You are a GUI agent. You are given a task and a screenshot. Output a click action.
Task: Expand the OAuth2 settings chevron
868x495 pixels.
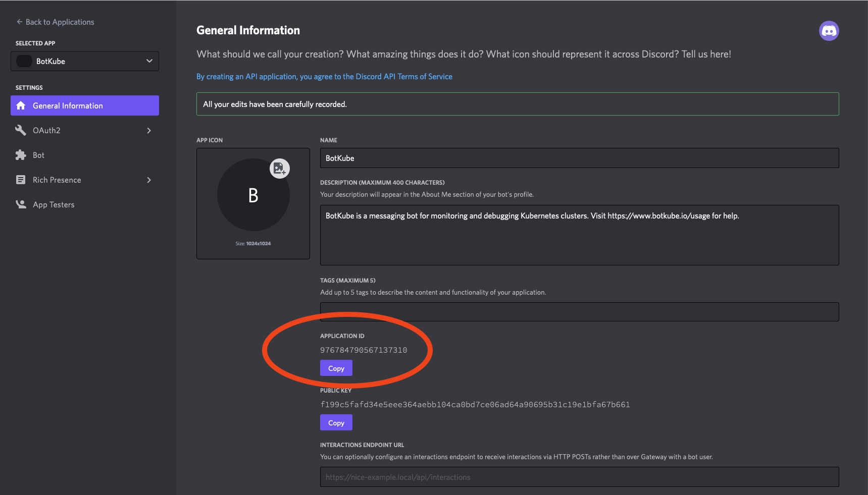point(149,130)
